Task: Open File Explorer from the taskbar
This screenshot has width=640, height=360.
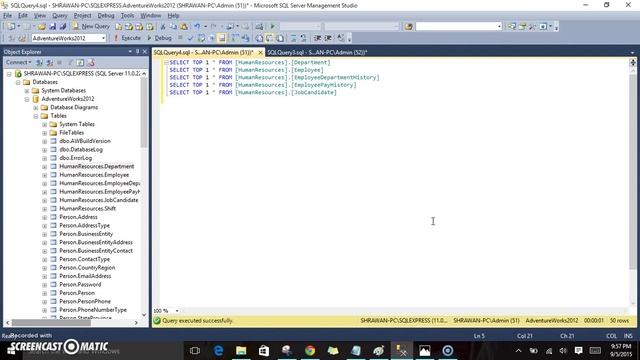Action: [x=241, y=350]
